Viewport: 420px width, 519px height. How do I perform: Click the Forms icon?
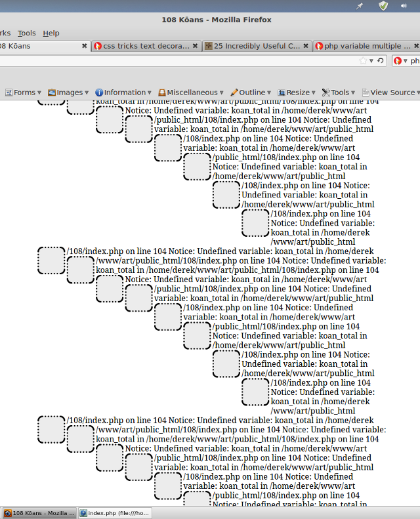coord(9,93)
